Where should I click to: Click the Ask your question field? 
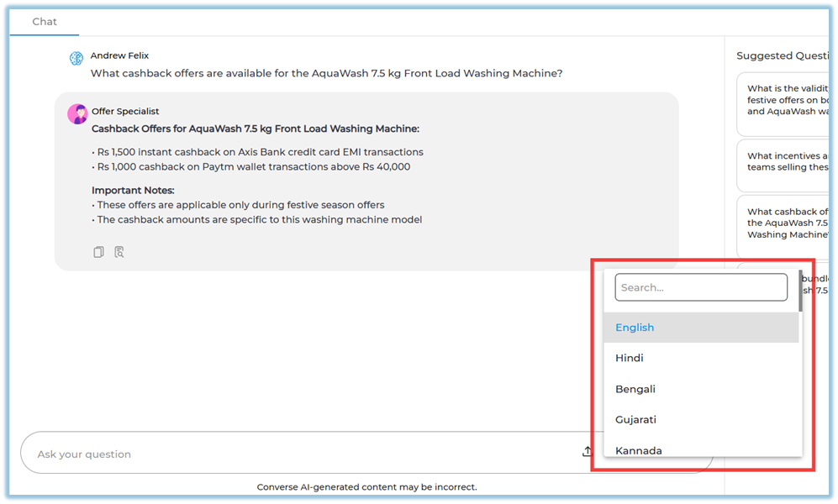click(294, 454)
